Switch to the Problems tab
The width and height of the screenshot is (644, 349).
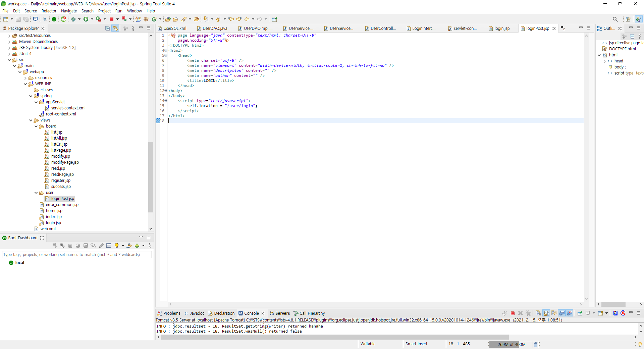(x=168, y=313)
